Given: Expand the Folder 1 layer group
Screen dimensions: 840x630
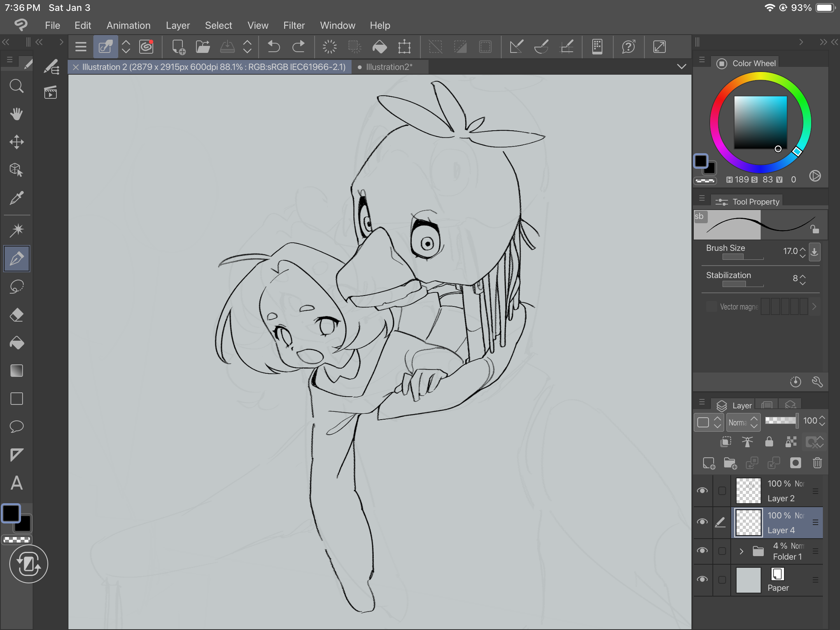Looking at the screenshot, I should coord(741,551).
